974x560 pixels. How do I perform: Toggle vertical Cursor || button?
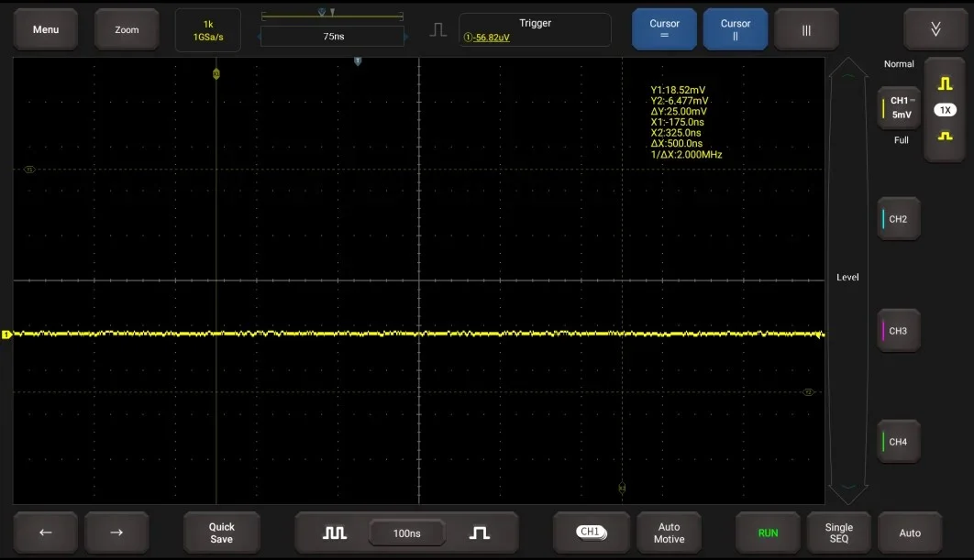pyautogui.click(x=736, y=29)
